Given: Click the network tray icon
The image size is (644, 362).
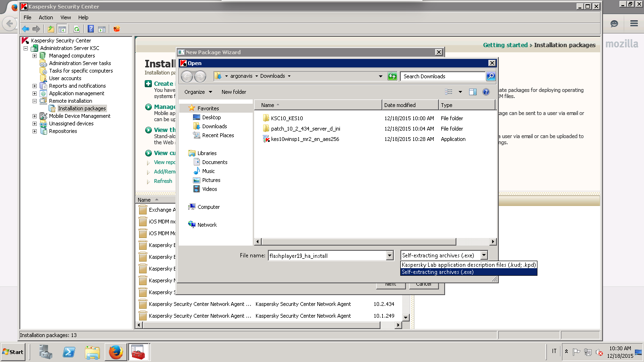Looking at the screenshot, I should pyautogui.click(x=588, y=352).
